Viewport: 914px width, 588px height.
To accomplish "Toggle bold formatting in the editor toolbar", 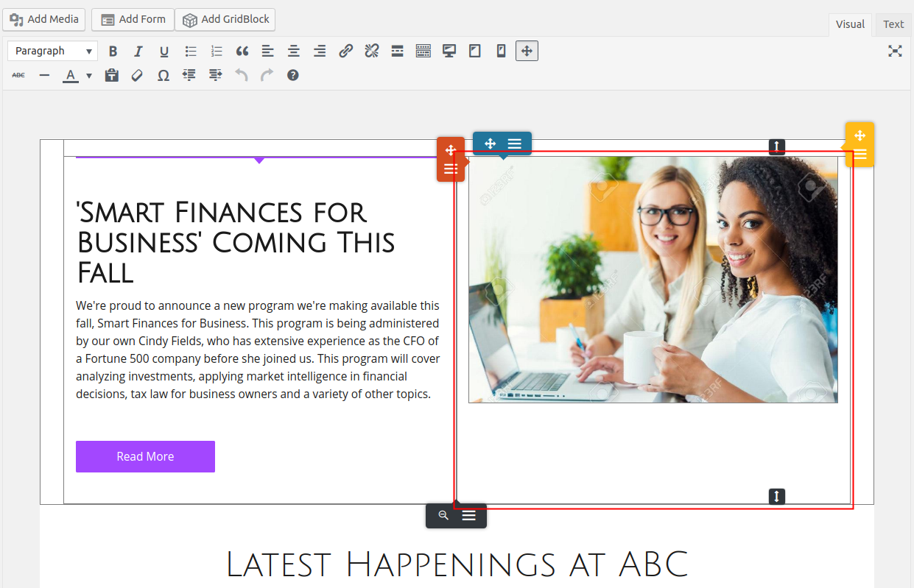I will tap(113, 51).
